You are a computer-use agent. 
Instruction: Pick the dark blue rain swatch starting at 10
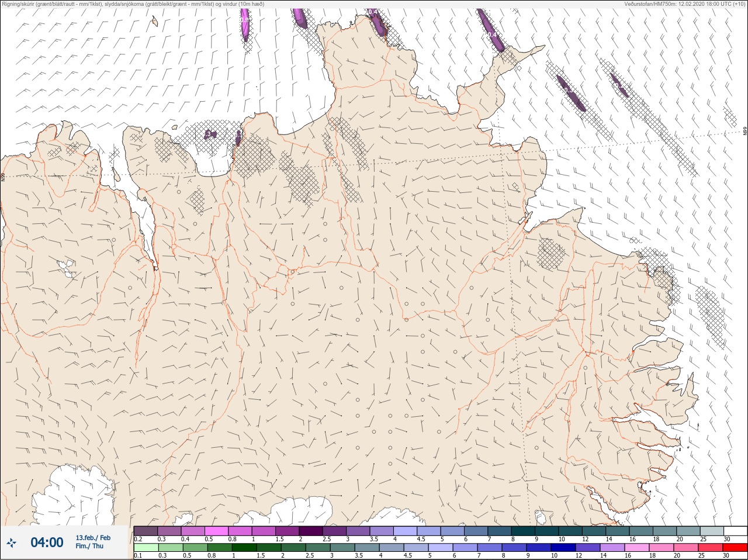[563, 548]
